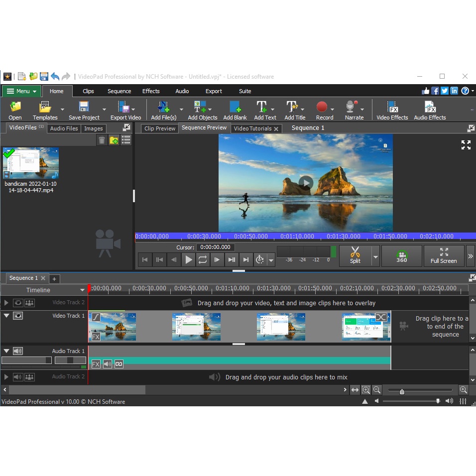Click the 360 video icon
The width and height of the screenshot is (476, 476).
(401, 255)
